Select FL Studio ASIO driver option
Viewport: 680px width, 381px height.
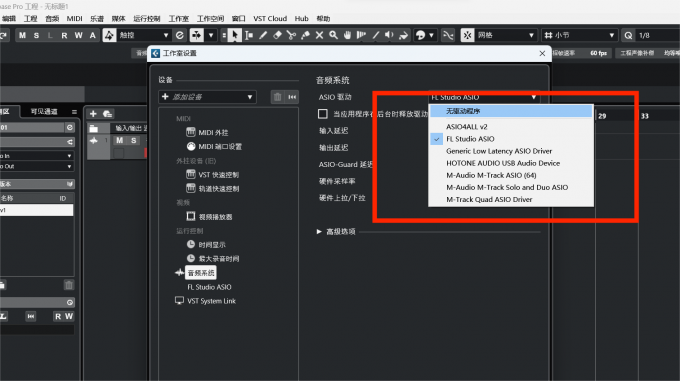(x=511, y=139)
